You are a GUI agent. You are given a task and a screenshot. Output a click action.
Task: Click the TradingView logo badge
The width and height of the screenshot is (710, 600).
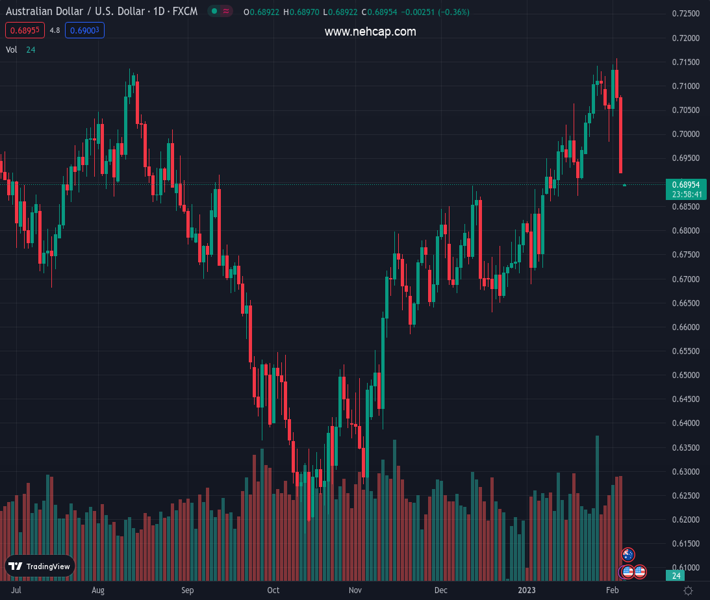[40, 566]
